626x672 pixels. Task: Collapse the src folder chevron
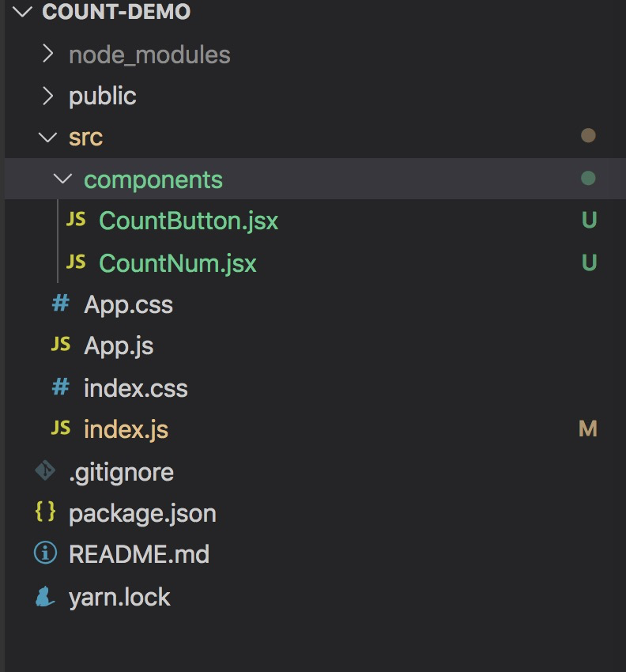click(x=47, y=137)
